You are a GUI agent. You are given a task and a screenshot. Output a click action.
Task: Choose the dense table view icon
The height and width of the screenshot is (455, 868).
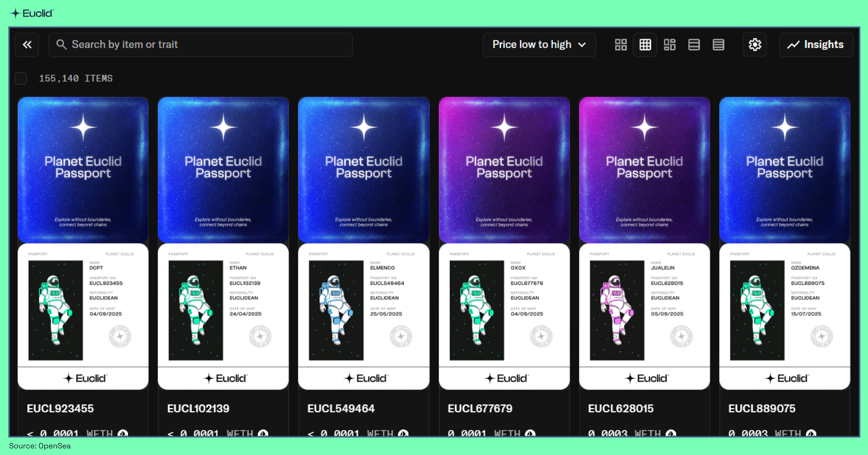(x=718, y=45)
